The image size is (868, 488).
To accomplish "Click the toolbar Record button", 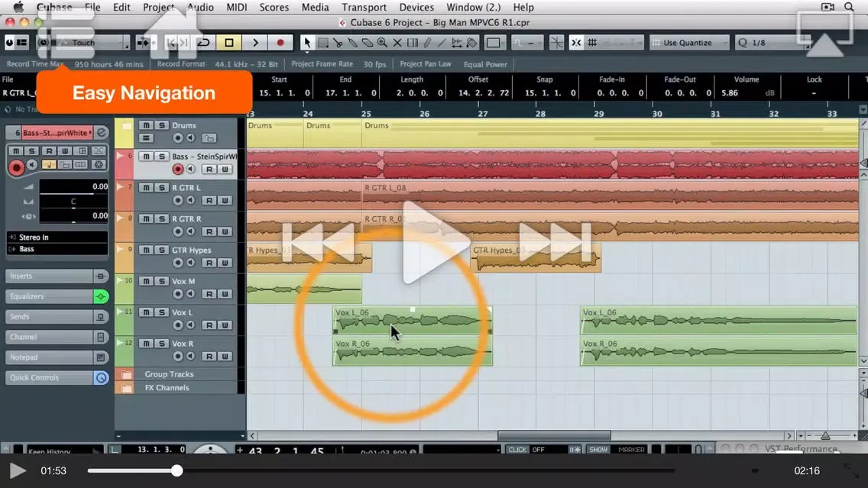I will click(x=280, y=43).
